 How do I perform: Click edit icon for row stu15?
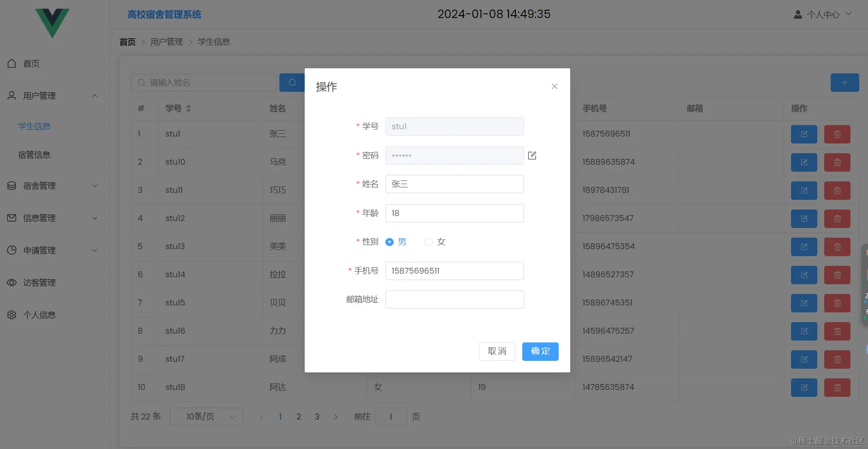tap(804, 303)
